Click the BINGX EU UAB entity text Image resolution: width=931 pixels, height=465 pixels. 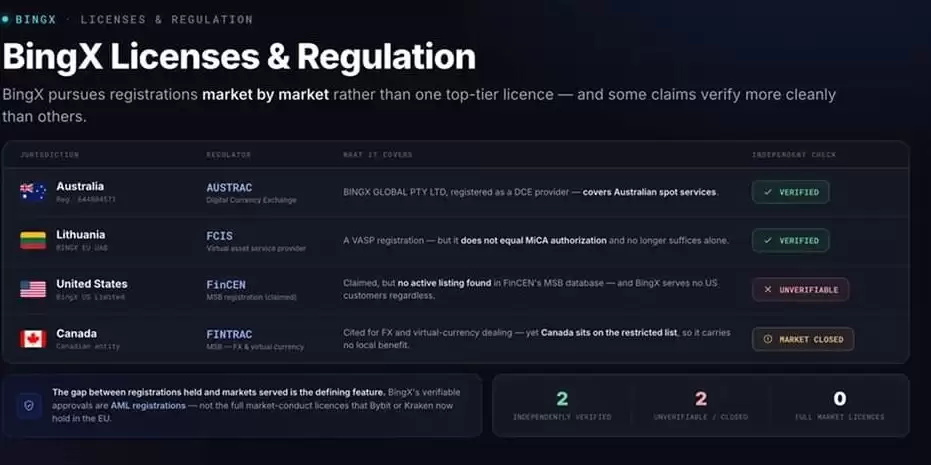(x=82, y=248)
